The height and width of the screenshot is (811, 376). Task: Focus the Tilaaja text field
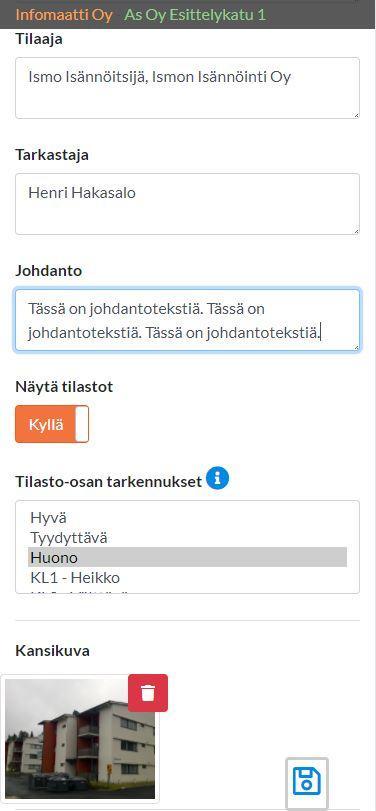click(187, 88)
